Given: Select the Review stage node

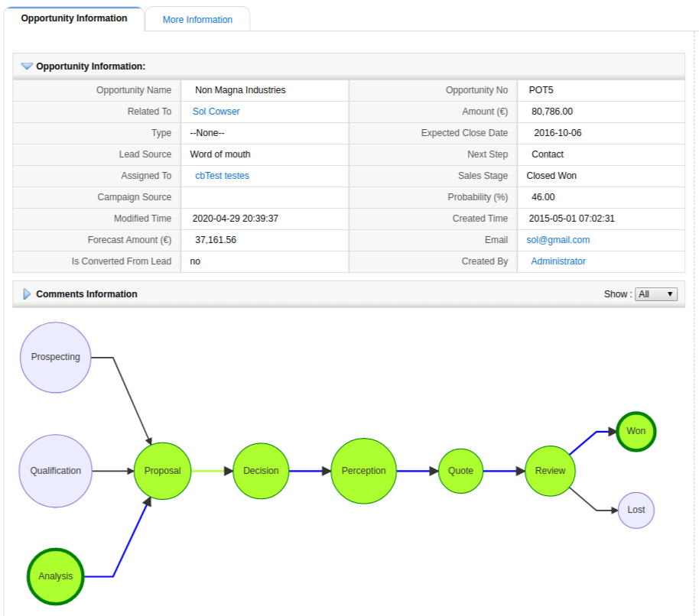Looking at the screenshot, I should tap(550, 471).
